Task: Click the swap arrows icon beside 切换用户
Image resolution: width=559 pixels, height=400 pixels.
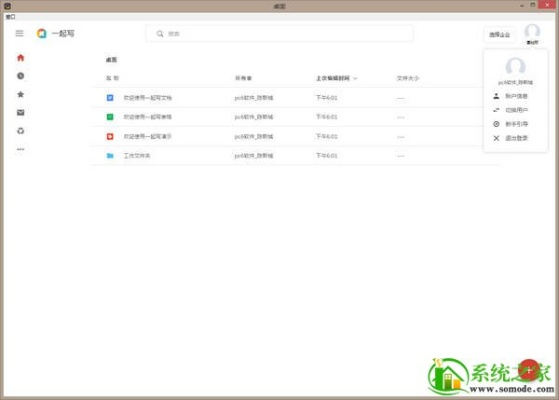Action: [496, 110]
